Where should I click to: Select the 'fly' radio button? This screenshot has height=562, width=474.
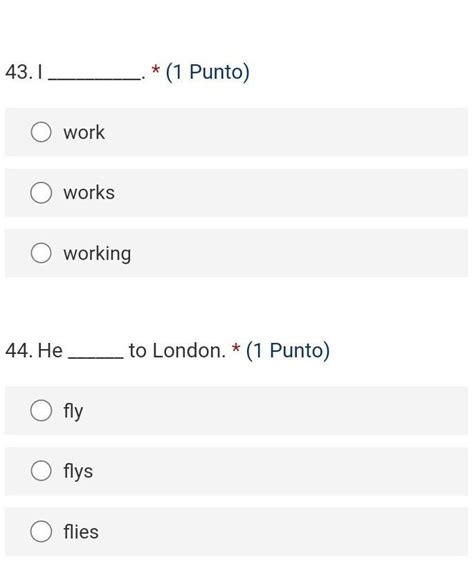point(41,410)
